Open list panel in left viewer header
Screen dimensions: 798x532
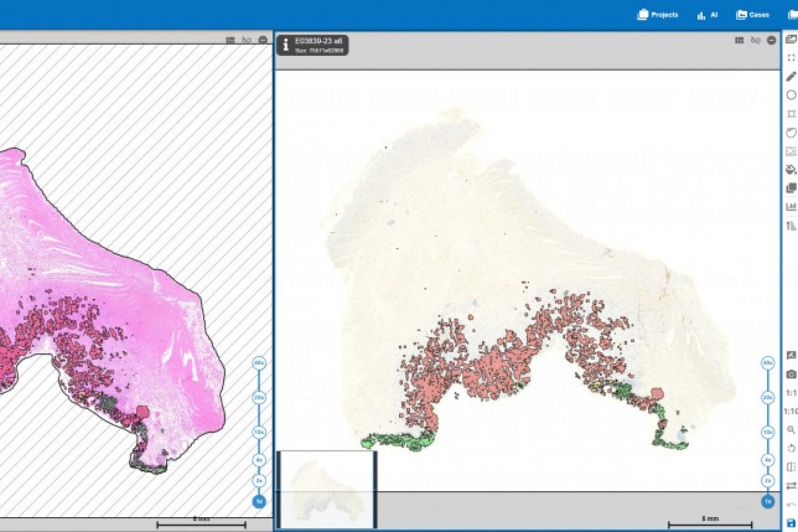point(230,40)
